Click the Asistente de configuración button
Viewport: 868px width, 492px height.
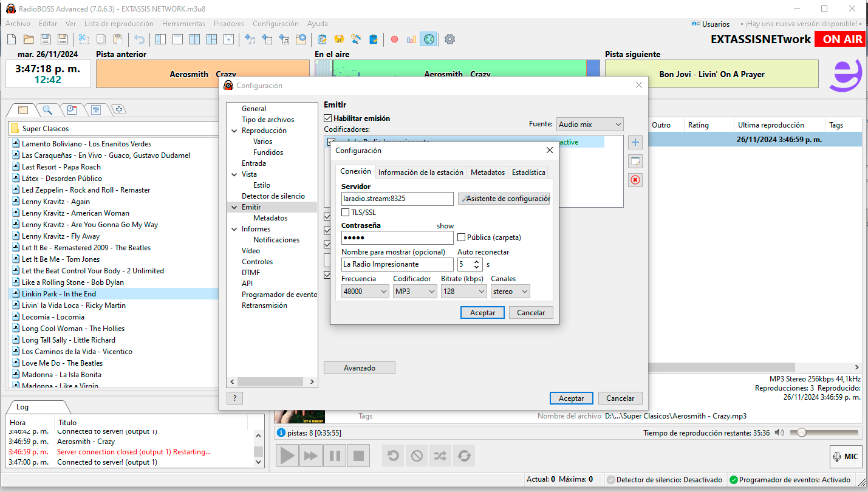coord(503,199)
